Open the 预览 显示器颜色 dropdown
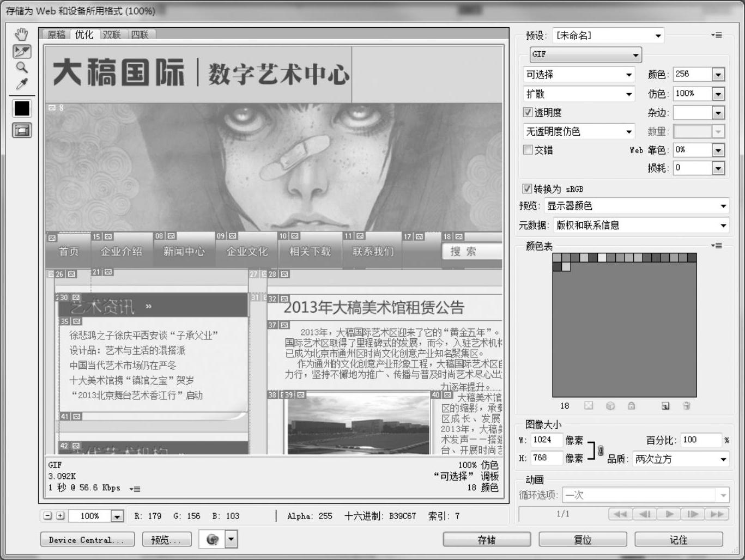This screenshot has width=745, height=560. (x=637, y=206)
